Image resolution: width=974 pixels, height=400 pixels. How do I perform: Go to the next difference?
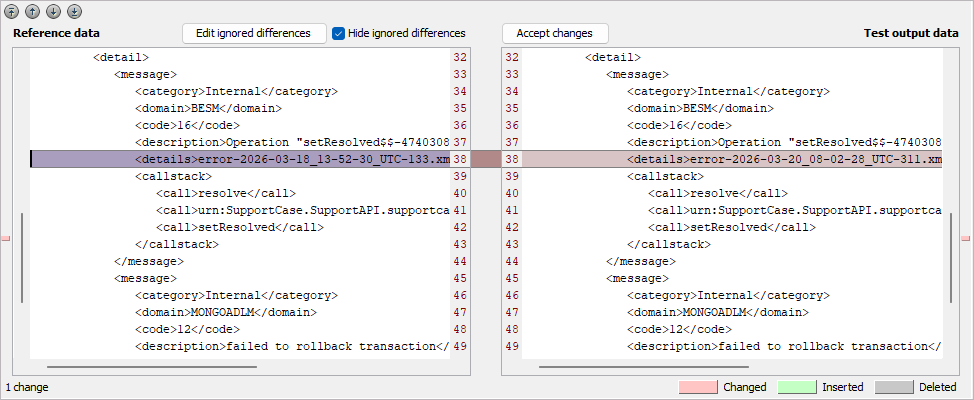[50, 12]
